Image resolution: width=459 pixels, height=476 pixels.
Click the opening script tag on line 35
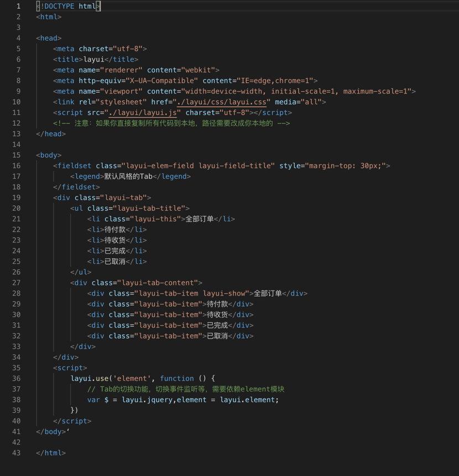[70, 368]
